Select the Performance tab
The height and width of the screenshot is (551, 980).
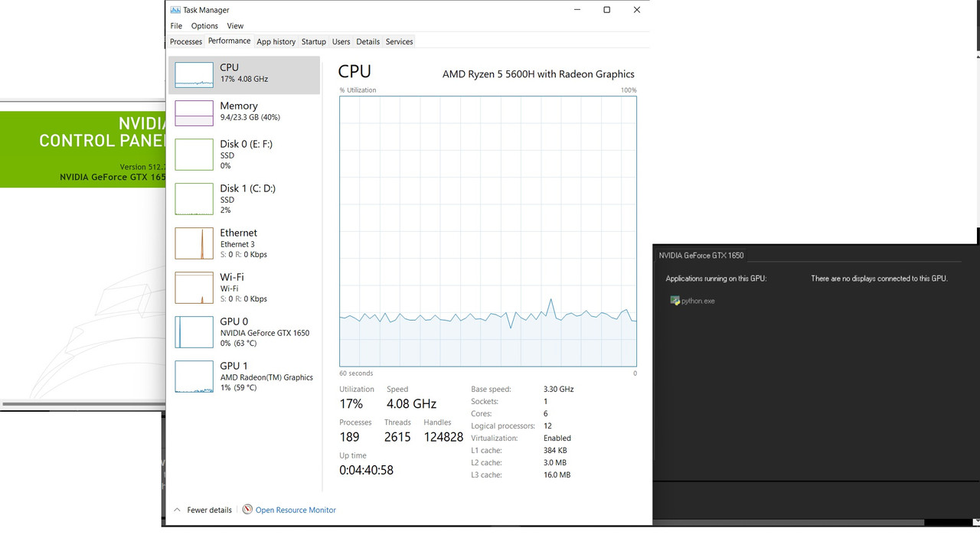point(229,41)
